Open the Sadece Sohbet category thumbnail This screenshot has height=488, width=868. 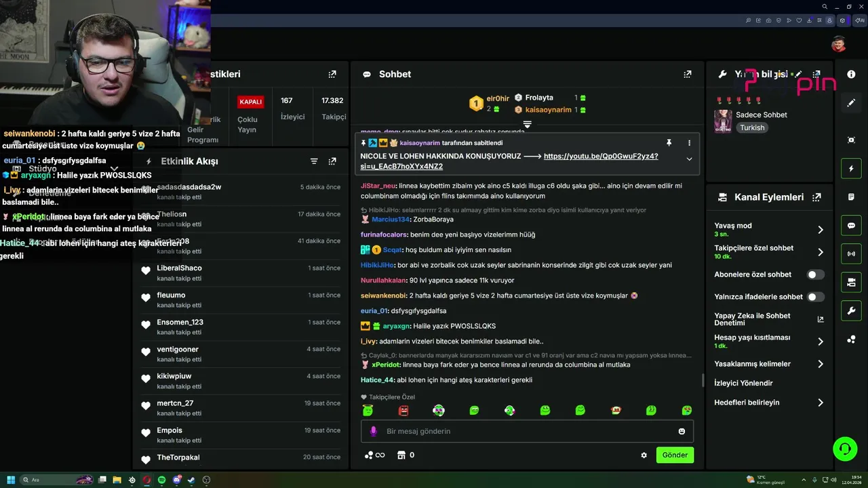pos(723,121)
